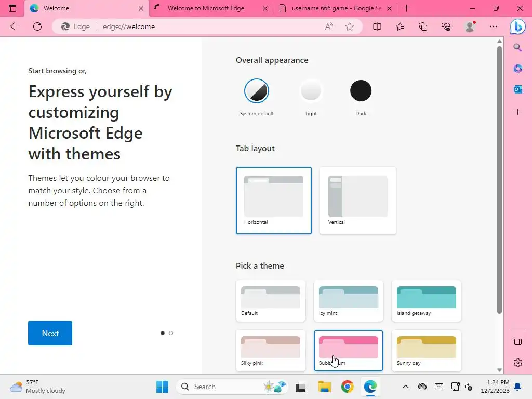Open touch keyboard tray icon
The width and height of the screenshot is (532, 399).
click(x=438, y=387)
